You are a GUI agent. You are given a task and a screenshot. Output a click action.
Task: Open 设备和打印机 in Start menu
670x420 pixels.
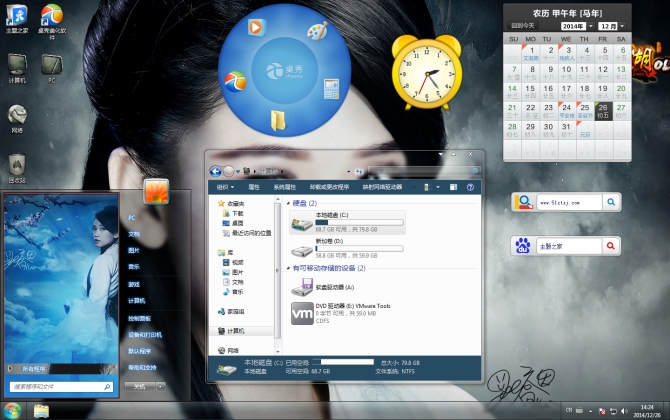click(x=145, y=335)
